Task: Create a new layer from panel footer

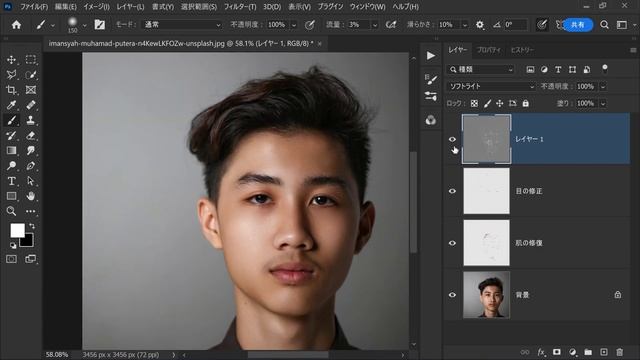Action: click(x=604, y=352)
